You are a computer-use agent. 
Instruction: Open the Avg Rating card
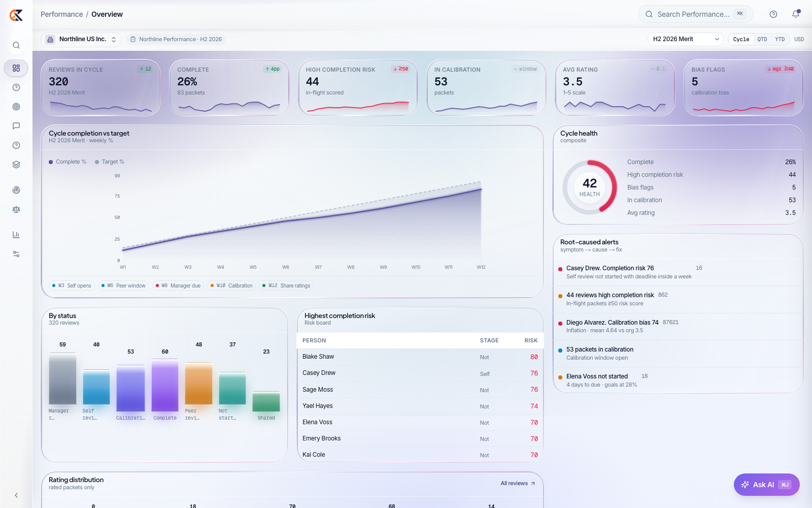(615, 88)
